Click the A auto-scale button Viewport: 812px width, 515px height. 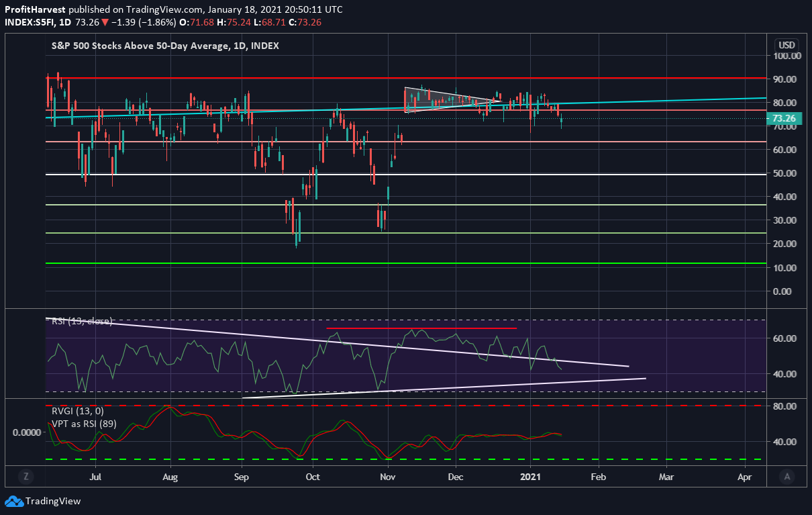point(786,477)
